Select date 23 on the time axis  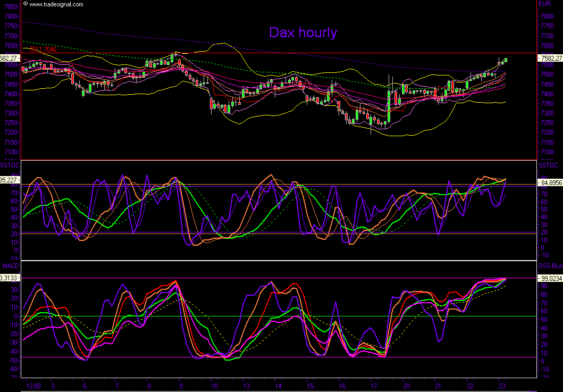click(x=500, y=385)
